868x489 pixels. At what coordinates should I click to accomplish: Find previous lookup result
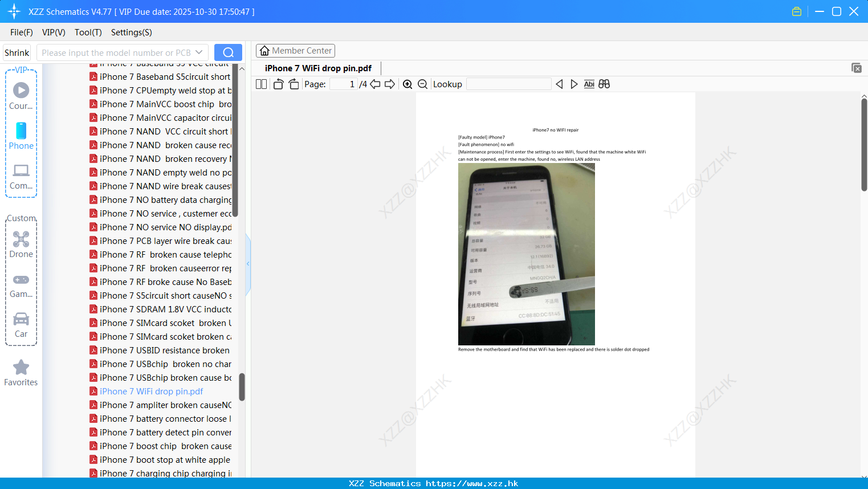tap(559, 84)
